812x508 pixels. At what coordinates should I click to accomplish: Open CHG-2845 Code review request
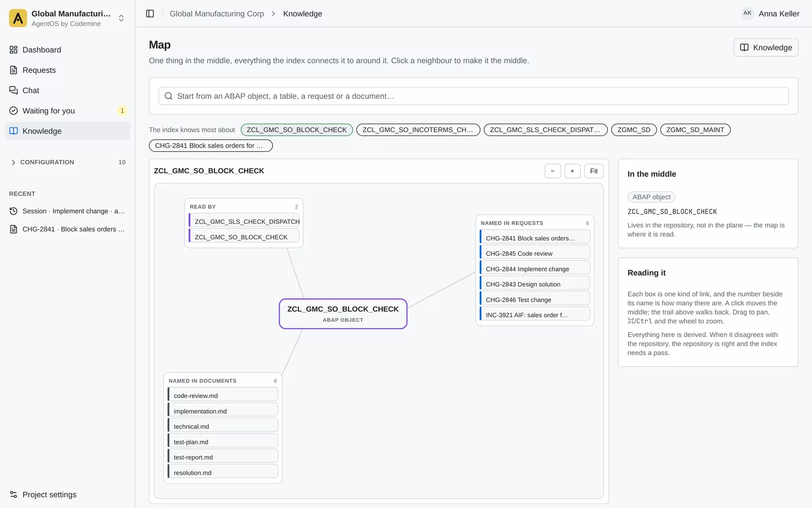pyautogui.click(x=535, y=253)
